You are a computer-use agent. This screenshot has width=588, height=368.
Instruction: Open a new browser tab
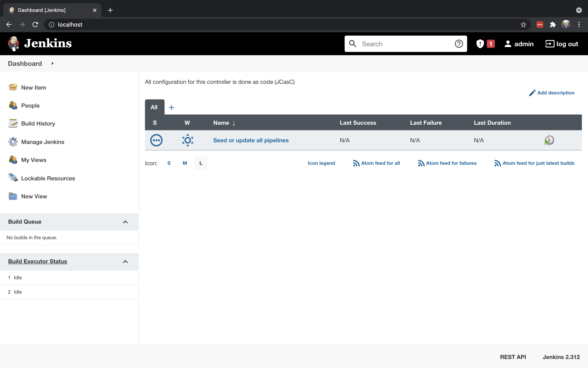(x=110, y=10)
